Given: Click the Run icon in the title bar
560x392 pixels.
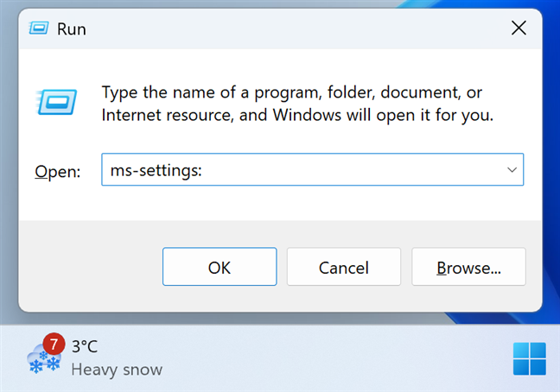Looking at the screenshot, I should [39, 28].
